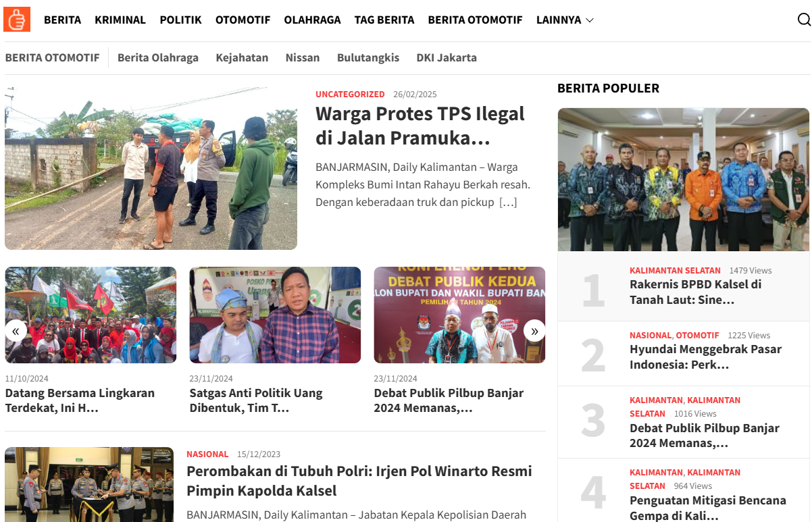Open the Berita Populer group photo

(684, 180)
